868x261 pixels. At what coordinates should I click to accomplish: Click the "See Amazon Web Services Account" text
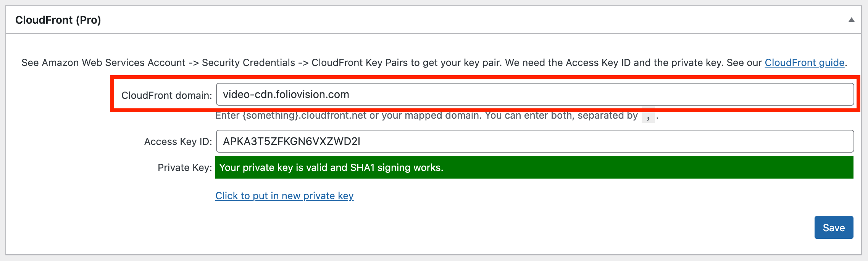103,63
